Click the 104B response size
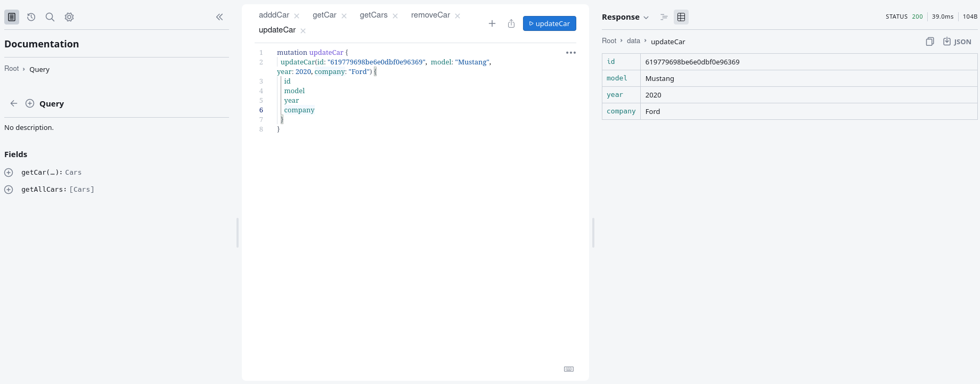Screen dimensions: 980x384 tap(970, 17)
